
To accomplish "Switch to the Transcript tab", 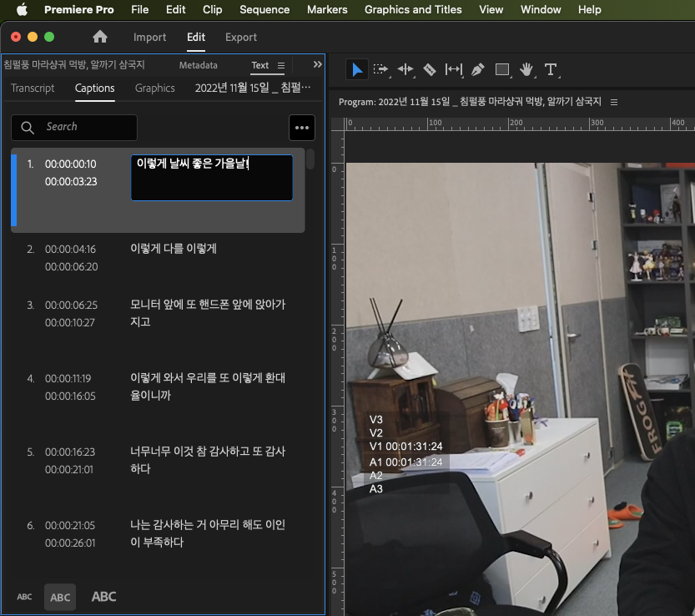I will click(33, 88).
